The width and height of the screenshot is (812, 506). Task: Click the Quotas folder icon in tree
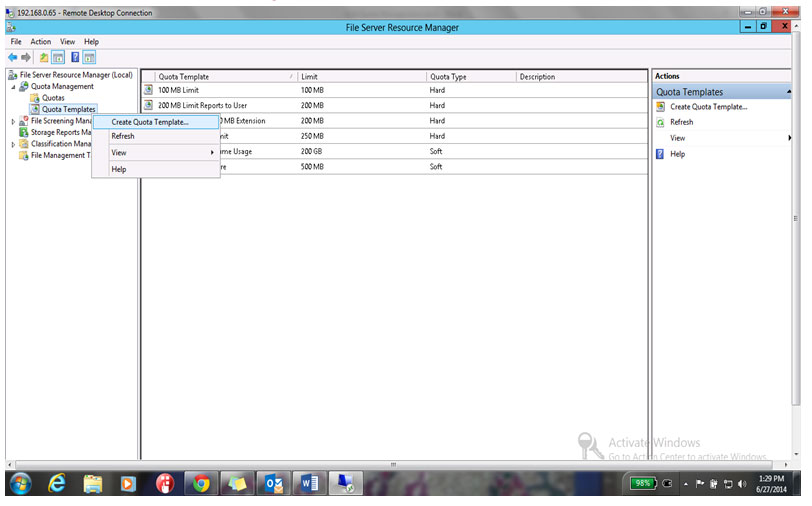35,98
